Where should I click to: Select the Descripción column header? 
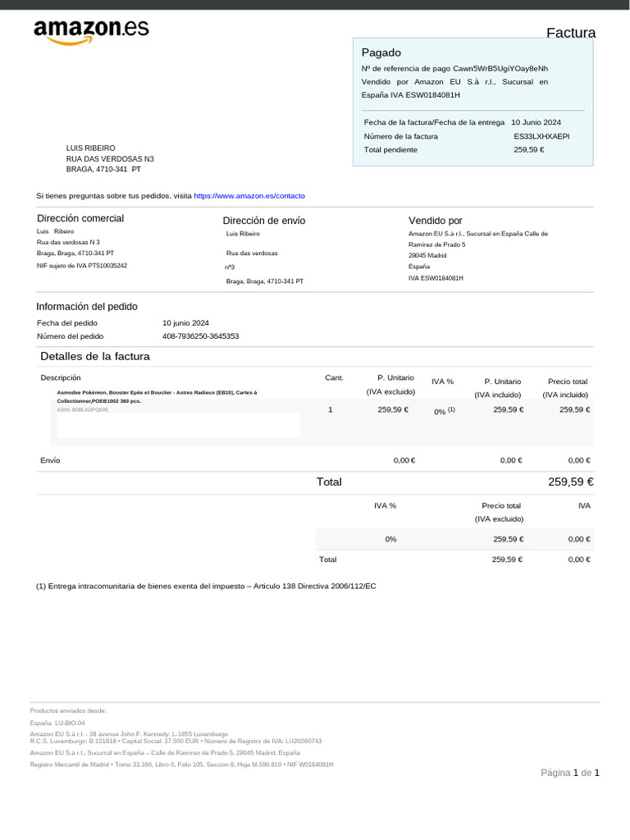61,377
